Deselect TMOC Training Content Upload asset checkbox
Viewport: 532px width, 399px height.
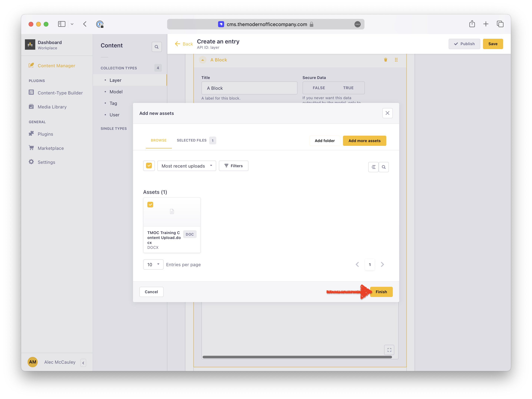[x=150, y=204]
